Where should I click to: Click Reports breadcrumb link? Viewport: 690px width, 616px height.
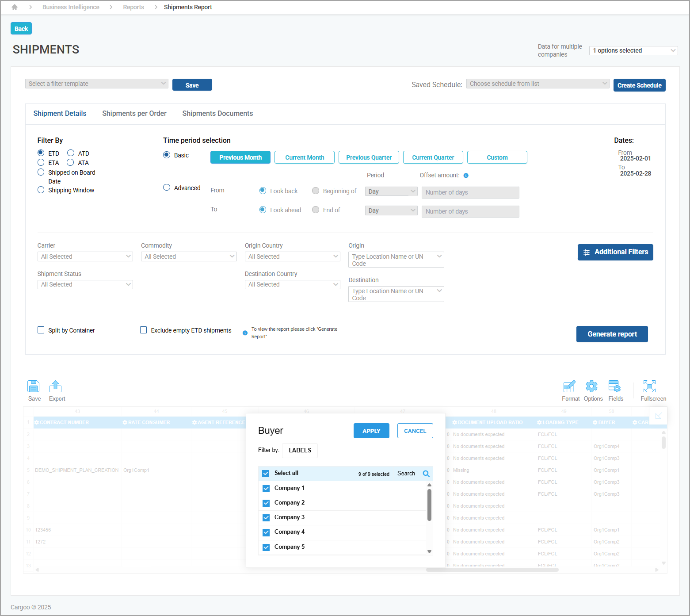(133, 7)
